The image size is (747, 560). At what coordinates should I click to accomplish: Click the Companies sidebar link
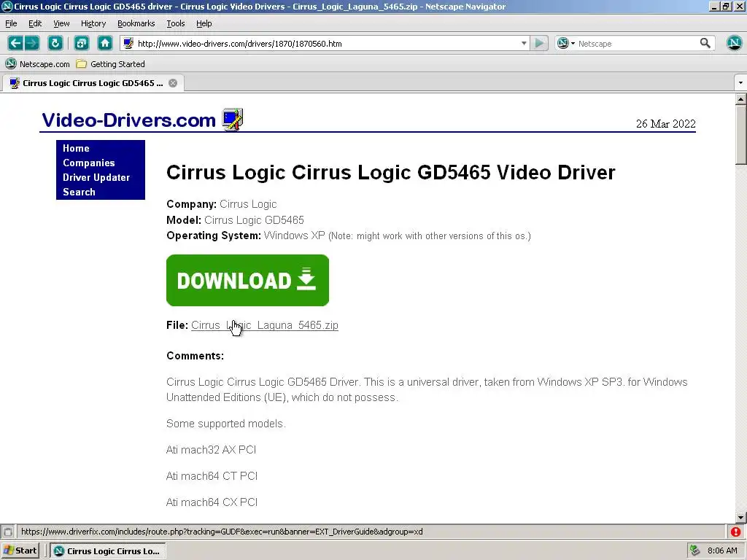(88, 163)
